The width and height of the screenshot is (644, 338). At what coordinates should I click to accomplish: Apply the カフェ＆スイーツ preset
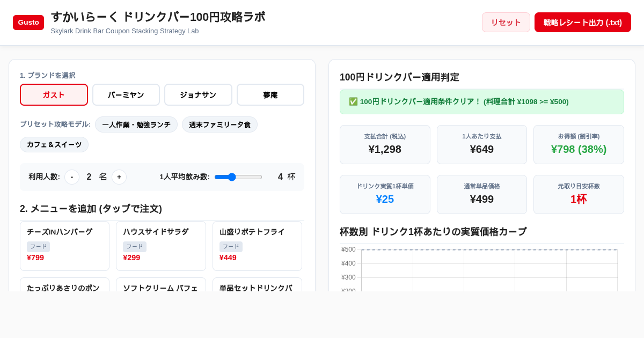pos(54,145)
